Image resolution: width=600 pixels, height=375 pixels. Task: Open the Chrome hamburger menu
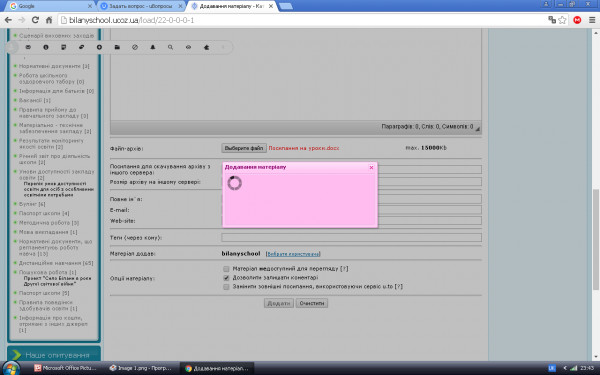(592, 20)
